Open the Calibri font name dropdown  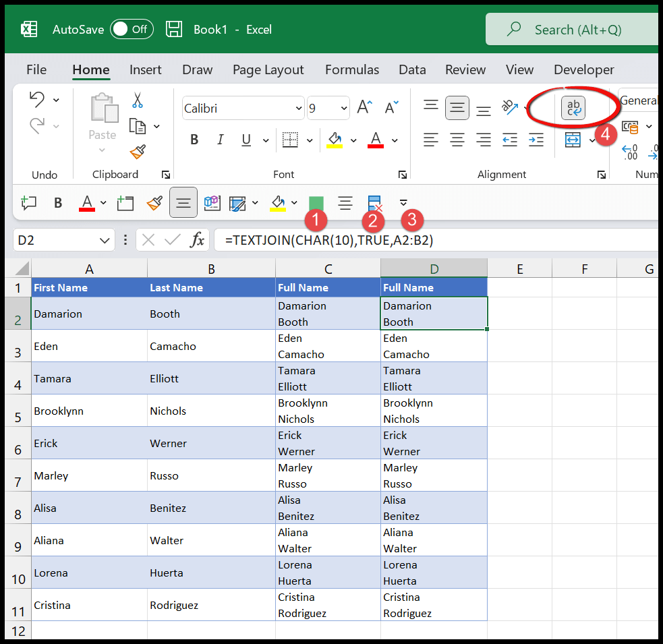click(299, 108)
